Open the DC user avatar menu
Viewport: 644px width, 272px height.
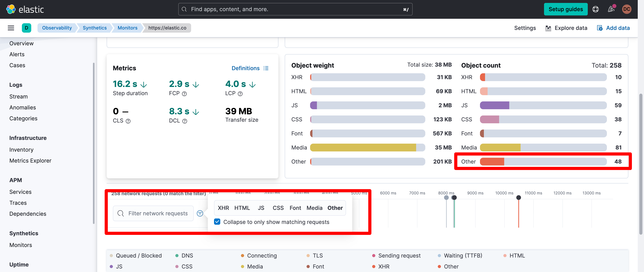coord(627,9)
